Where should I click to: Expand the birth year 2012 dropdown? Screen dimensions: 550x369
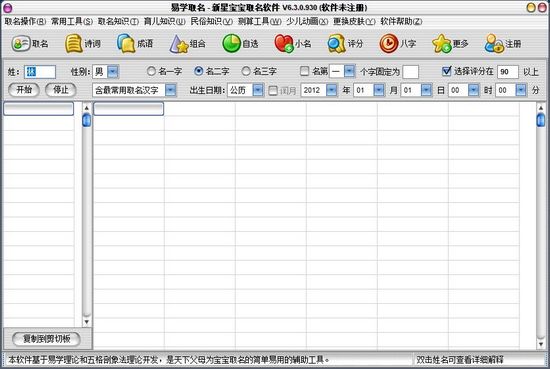(331, 90)
